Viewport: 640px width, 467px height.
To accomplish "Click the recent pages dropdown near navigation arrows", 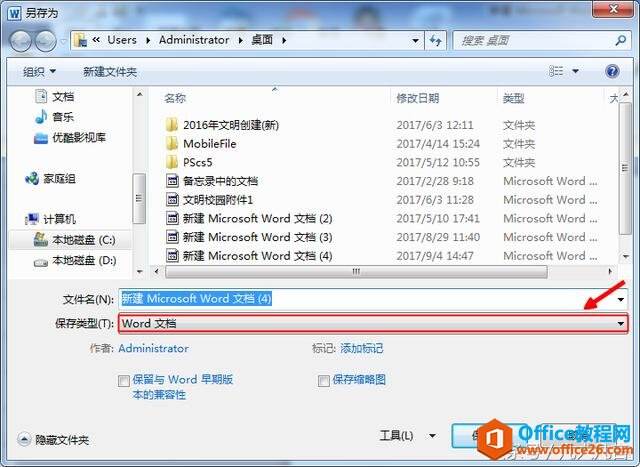I will [x=63, y=41].
